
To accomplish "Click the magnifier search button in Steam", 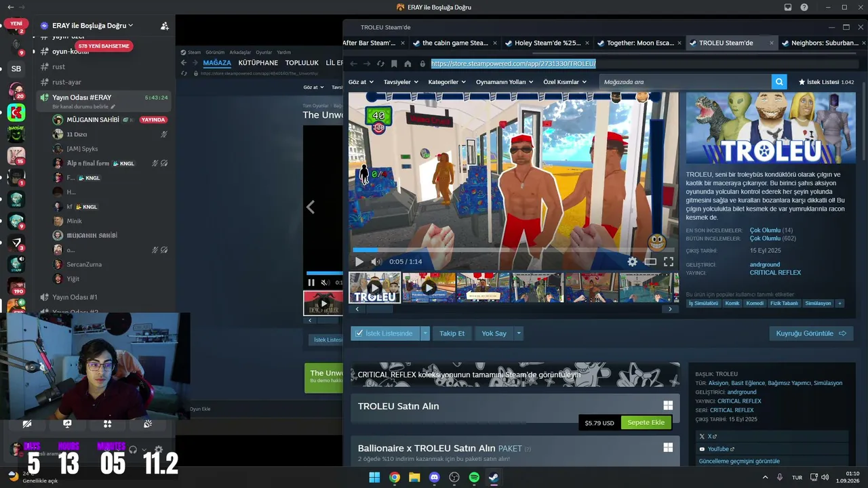I will click(x=780, y=82).
